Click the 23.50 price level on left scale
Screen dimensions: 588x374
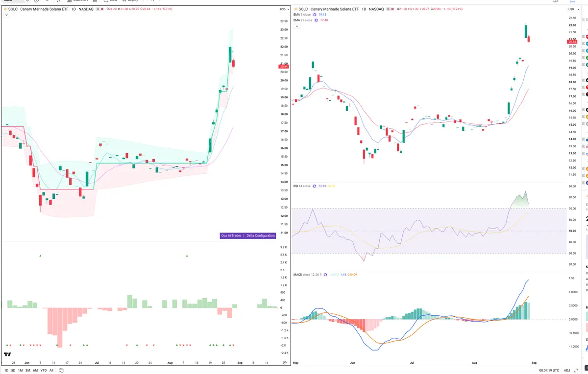click(x=284, y=22)
